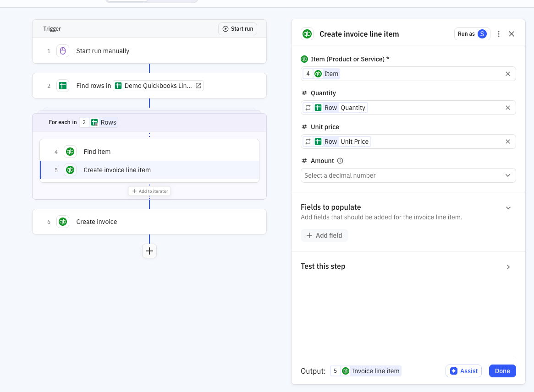Viewport: 534px width, 392px height.
Task: Click the Invoice line item output token
Action: pos(366,371)
